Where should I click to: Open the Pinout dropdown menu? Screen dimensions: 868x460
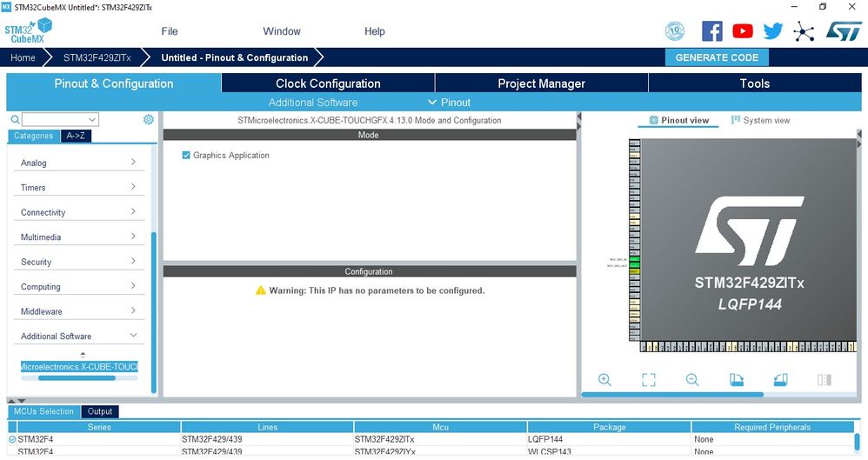tap(450, 103)
